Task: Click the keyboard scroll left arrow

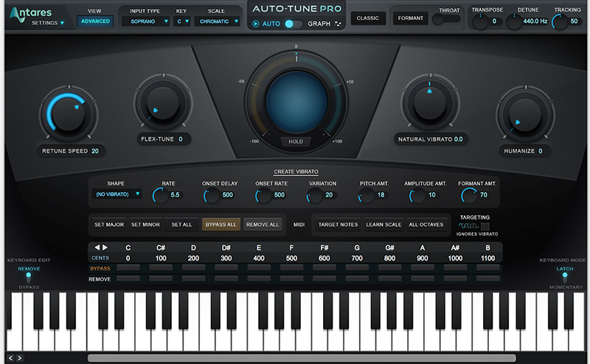Action: point(10,358)
